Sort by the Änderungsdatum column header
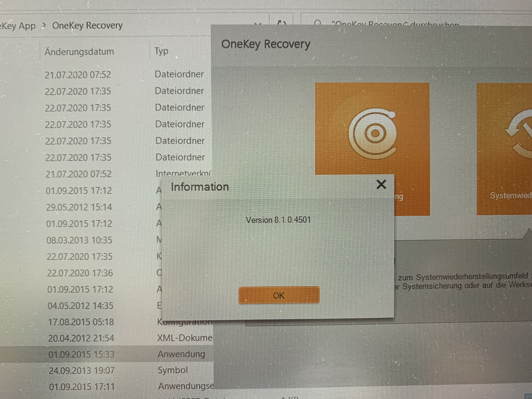 click(79, 51)
